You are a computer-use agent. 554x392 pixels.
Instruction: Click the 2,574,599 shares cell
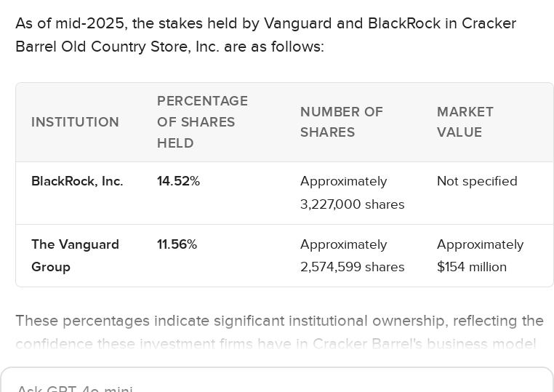point(352,256)
